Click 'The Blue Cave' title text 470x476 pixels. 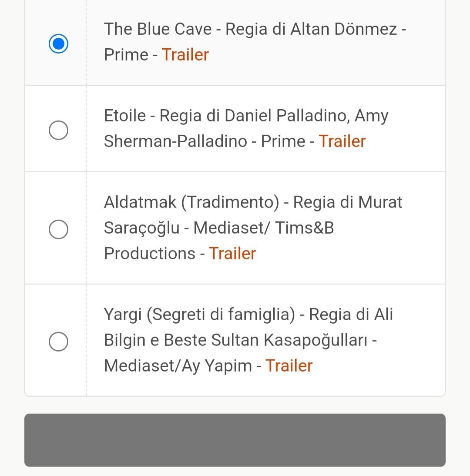158,30
